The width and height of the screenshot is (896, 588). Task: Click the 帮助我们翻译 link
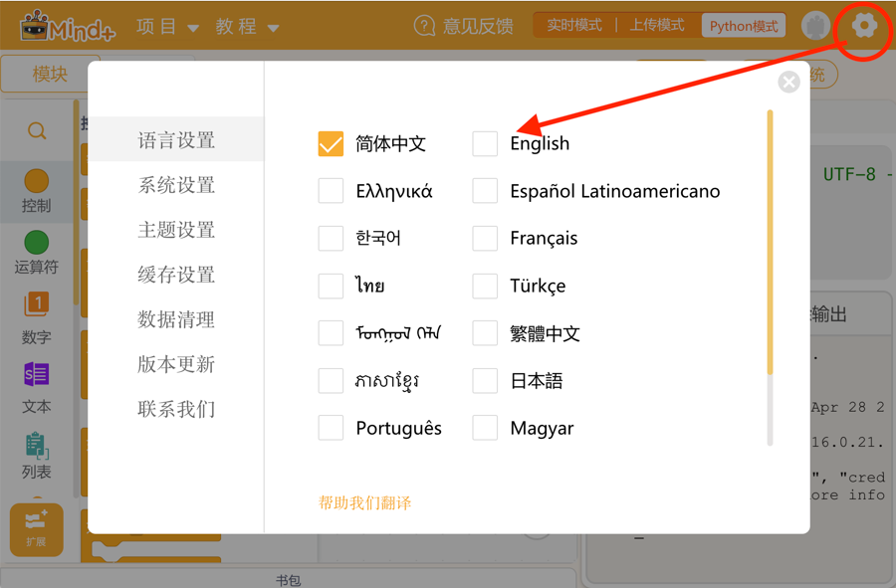pos(364,502)
